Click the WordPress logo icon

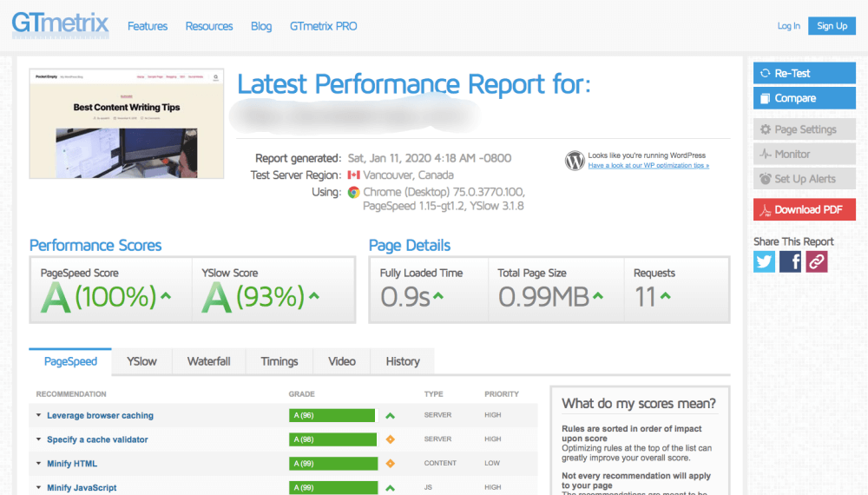point(575,161)
